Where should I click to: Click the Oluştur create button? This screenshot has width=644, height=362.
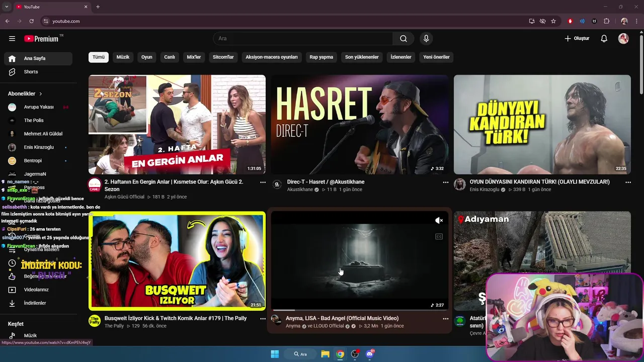577,39
